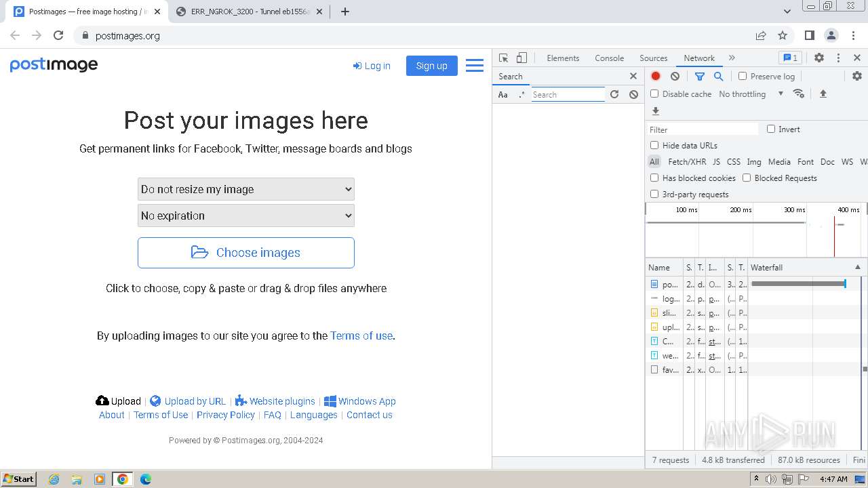Close the Search drawer panel
Image resolution: width=868 pixels, height=488 pixels.
tap(633, 76)
